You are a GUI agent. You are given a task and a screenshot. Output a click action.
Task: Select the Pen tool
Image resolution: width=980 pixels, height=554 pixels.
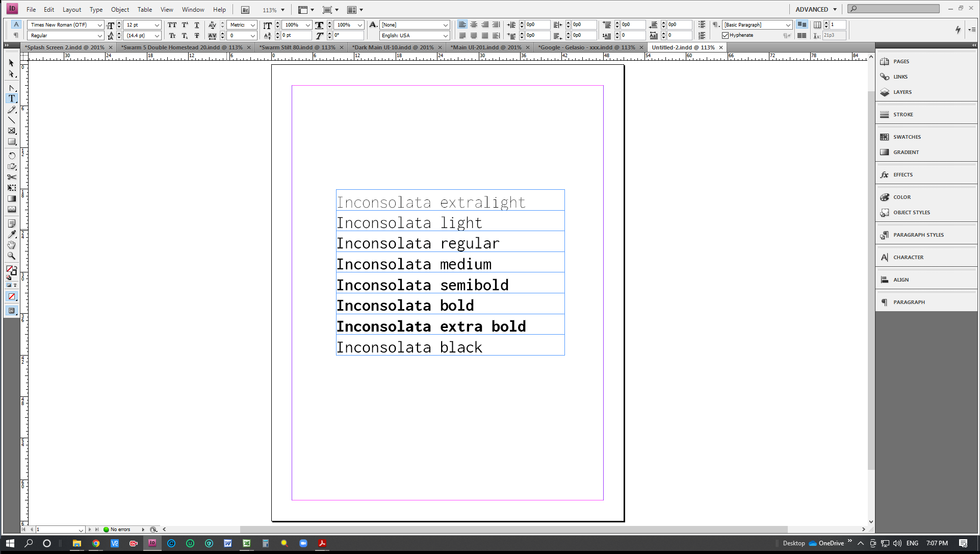[11, 88]
